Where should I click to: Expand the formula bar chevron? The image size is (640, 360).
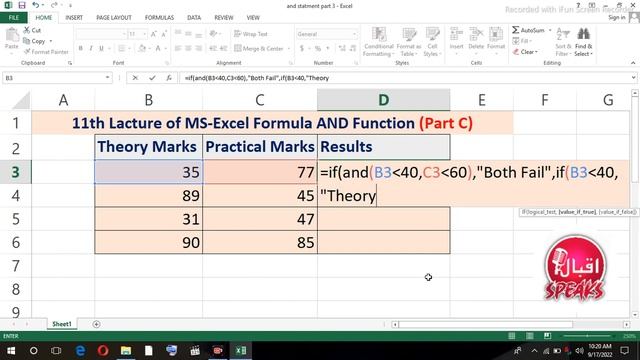coord(633,78)
